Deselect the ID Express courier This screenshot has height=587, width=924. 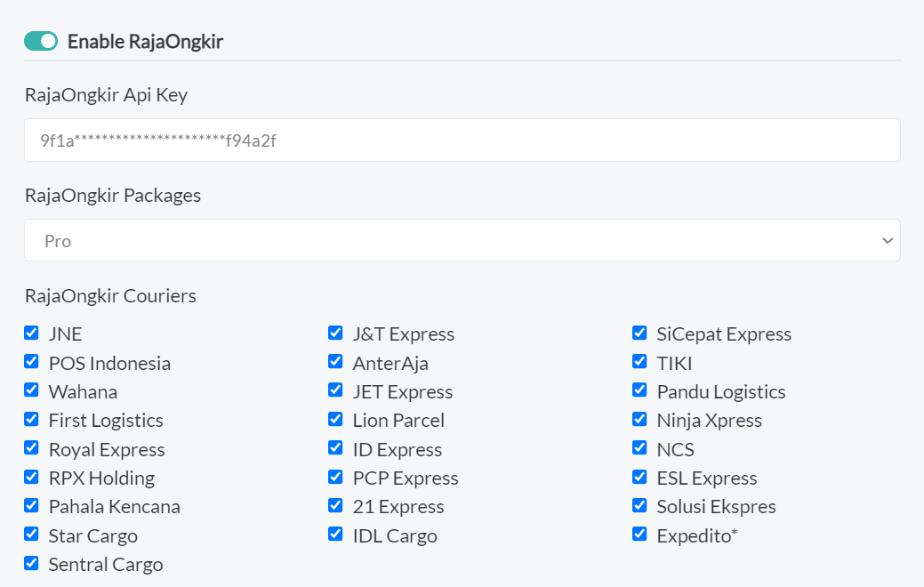[335, 448]
